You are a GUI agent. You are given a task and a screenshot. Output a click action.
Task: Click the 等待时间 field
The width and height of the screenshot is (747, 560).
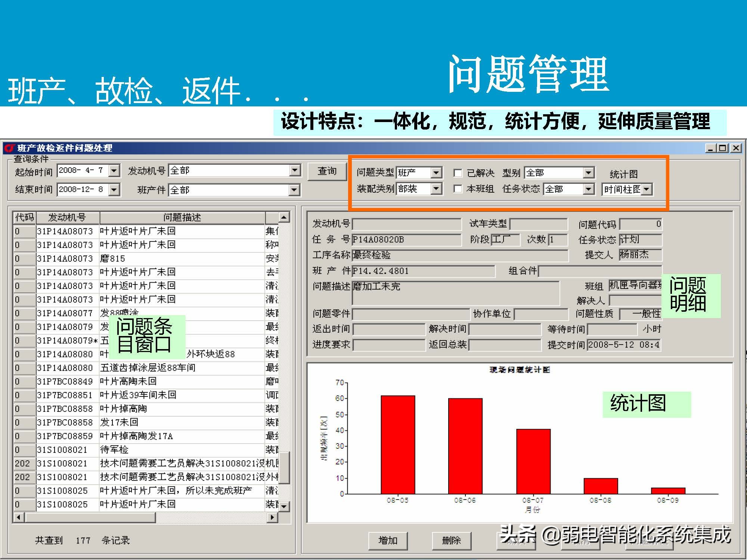(x=612, y=329)
